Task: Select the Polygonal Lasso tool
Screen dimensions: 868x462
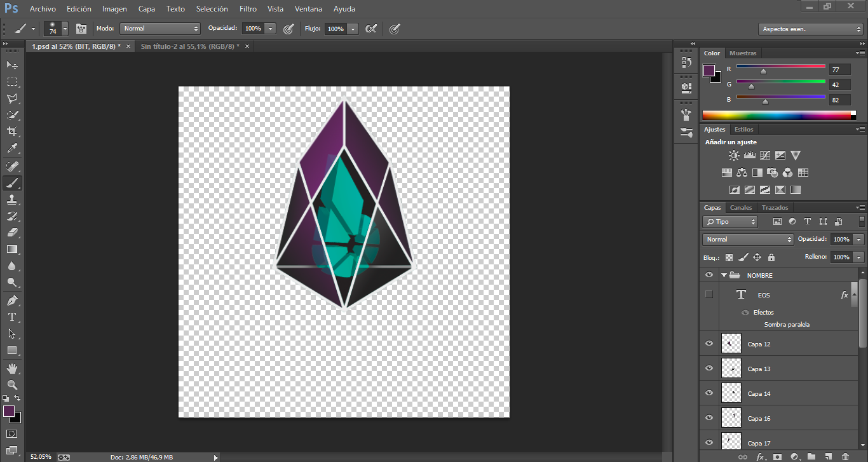Action: point(12,99)
